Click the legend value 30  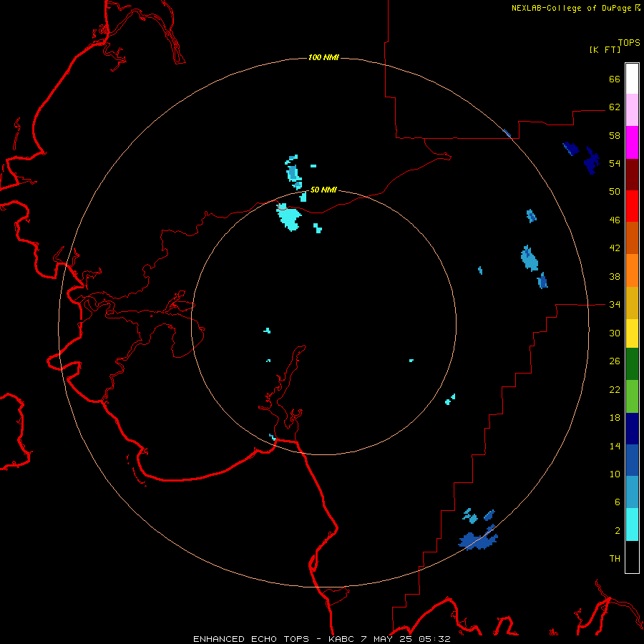pos(615,333)
